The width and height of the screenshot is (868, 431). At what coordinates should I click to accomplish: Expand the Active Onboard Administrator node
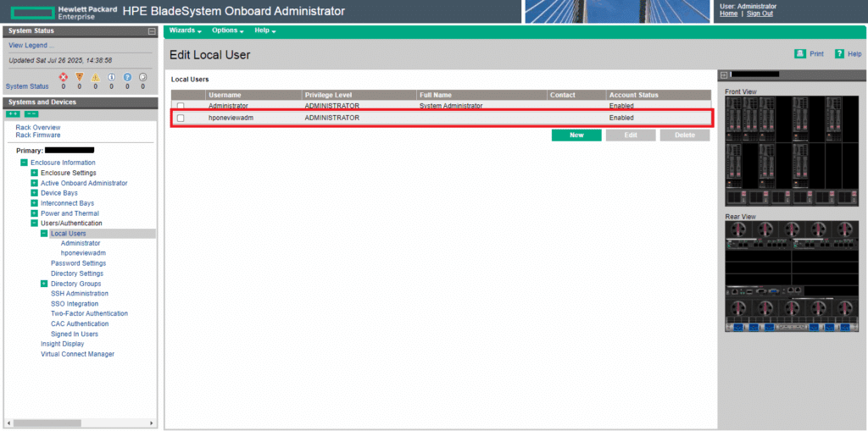(34, 183)
